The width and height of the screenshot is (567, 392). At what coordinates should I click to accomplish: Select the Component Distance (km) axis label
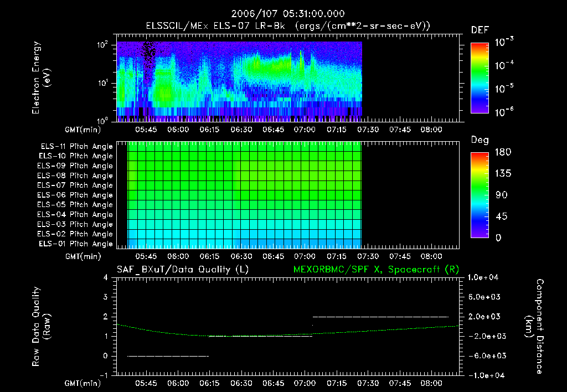click(534, 327)
